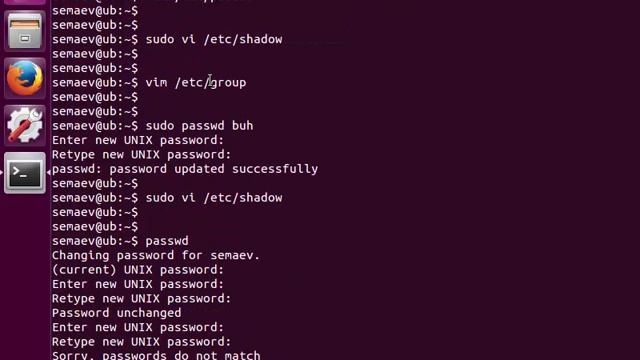Screen dimensions: 640x360
Task: Open the Firefox browser from the dock
Action: pyautogui.click(x=25, y=78)
